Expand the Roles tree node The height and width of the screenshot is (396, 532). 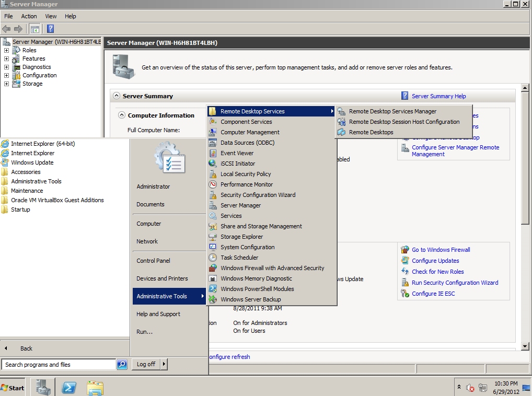6,50
